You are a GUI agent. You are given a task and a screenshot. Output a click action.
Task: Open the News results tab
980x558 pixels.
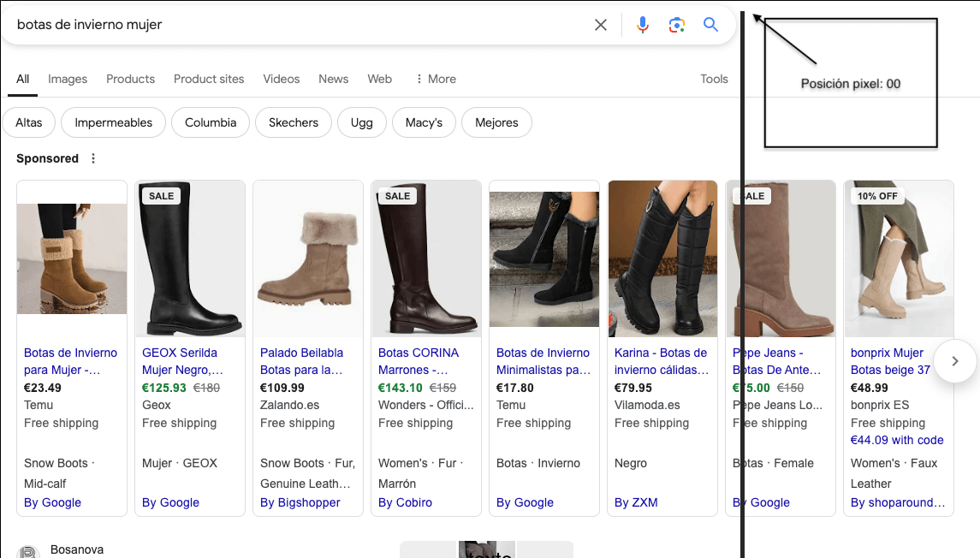tap(333, 79)
